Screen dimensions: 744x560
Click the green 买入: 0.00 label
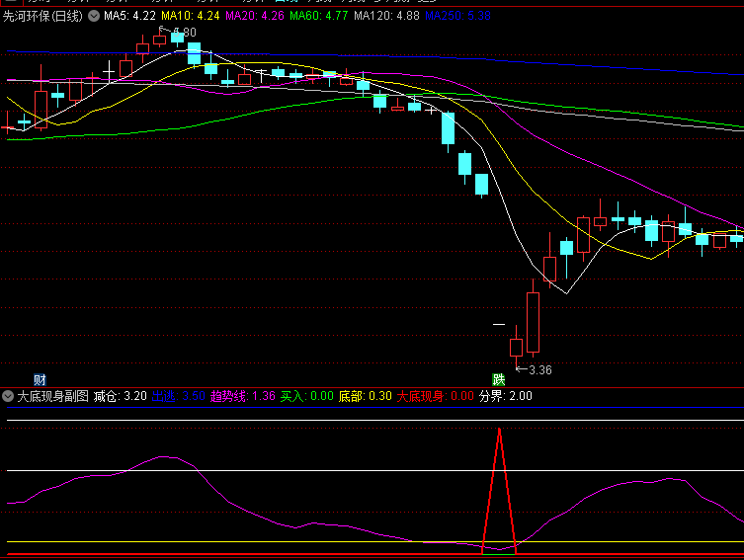pos(307,396)
